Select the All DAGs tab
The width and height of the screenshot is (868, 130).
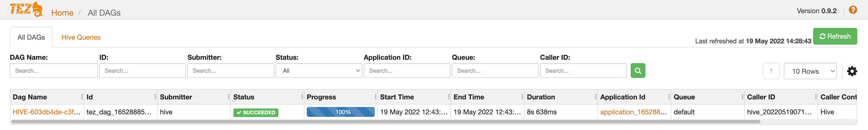tap(31, 37)
